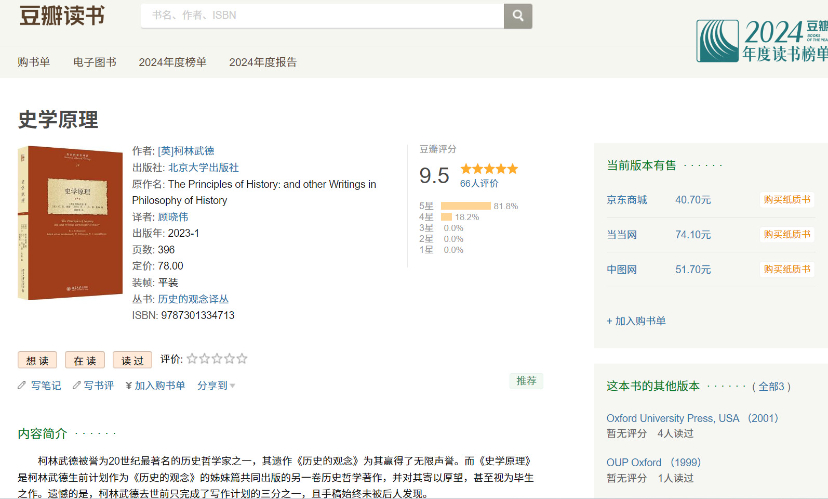This screenshot has width=828, height=499.
Task: Click the 5星 rating bar
Action: [466, 206]
